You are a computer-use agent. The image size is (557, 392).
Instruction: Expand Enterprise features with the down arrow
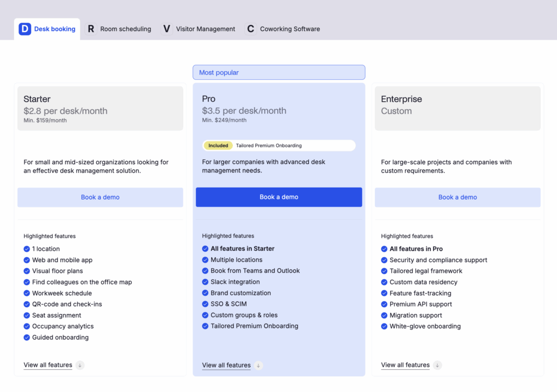click(x=437, y=365)
